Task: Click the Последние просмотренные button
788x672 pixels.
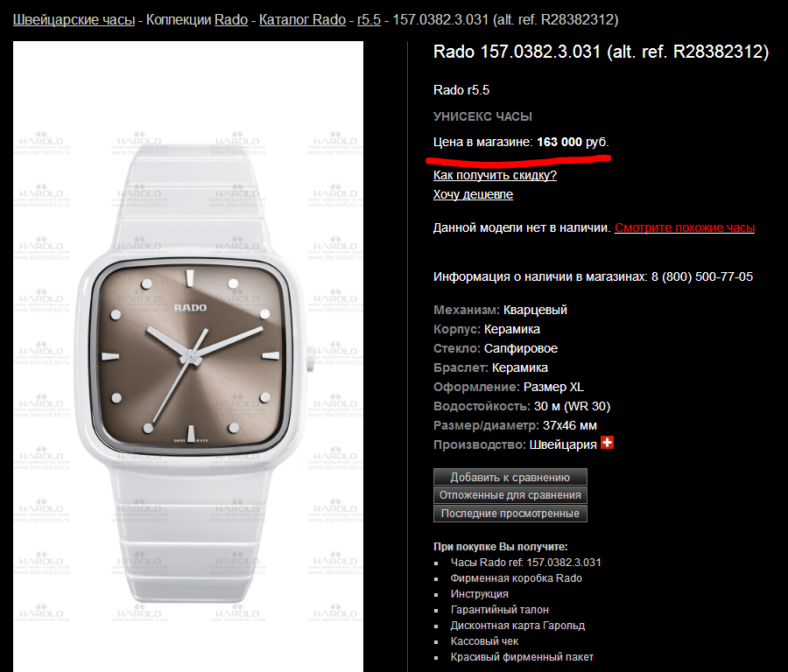Action: (510, 514)
